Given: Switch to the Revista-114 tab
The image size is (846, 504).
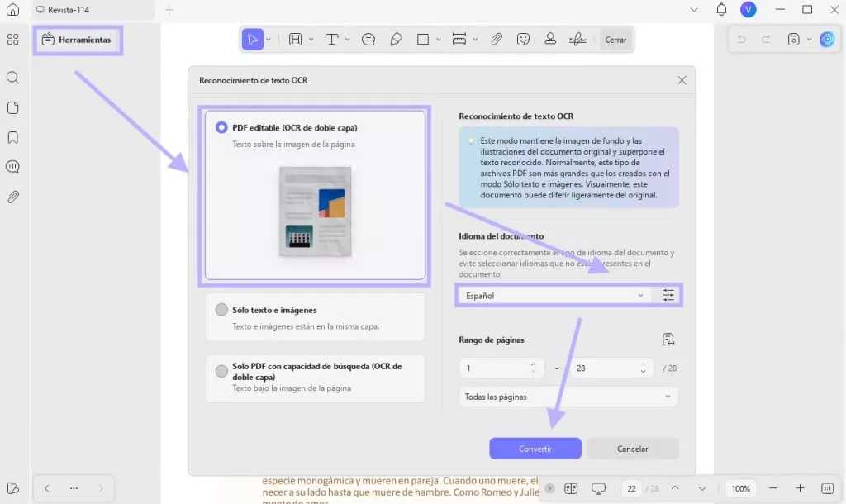Looking at the screenshot, I should point(93,10).
